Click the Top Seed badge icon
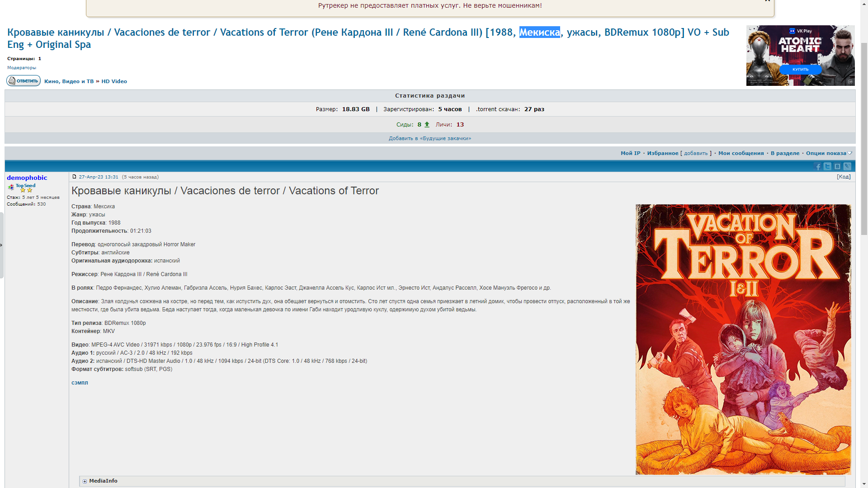The image size is (868, 488). point(11,187)
